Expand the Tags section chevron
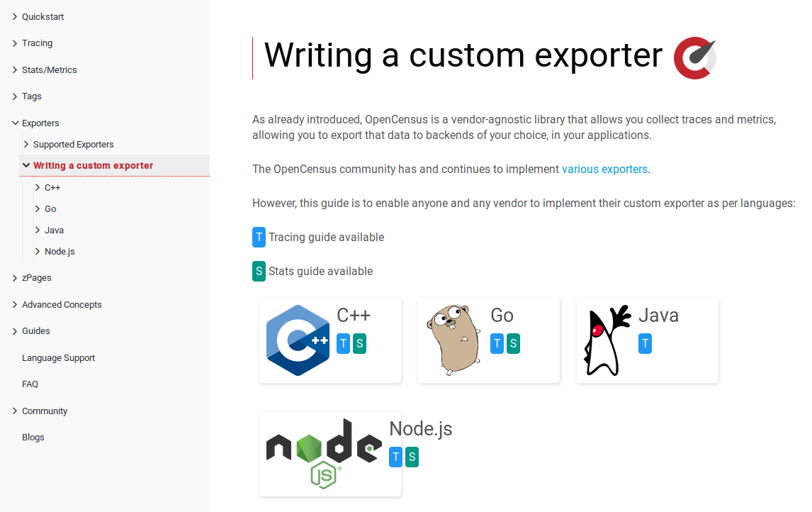The image size is (812, 512). tap(14, 96)
